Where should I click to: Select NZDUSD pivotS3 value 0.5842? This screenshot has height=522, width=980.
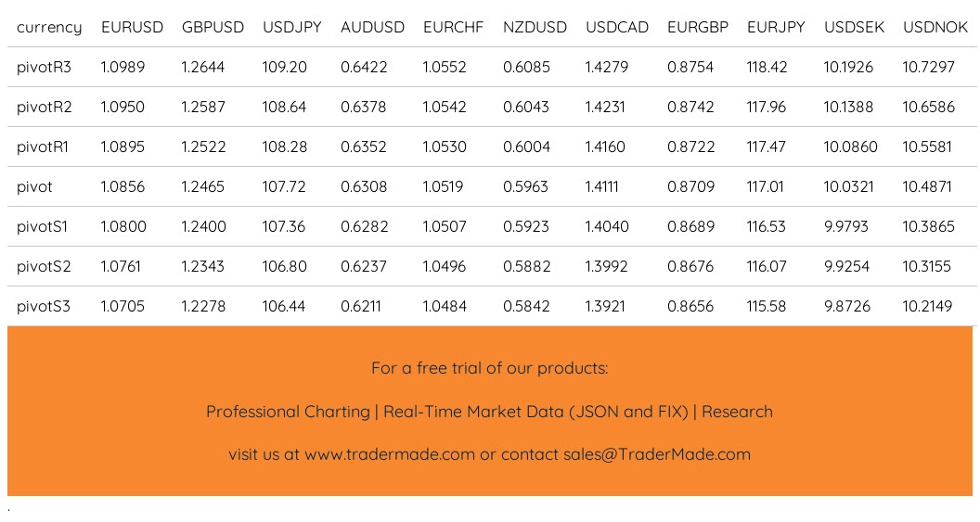tap(526, 307)
